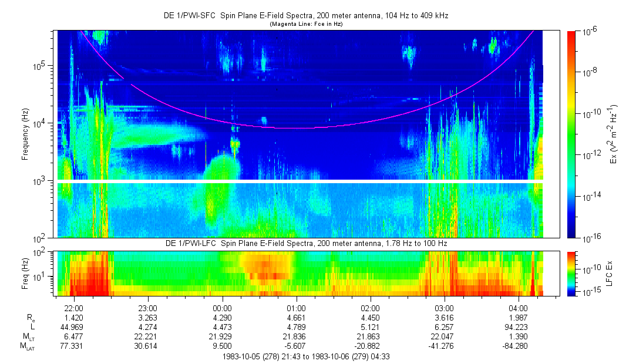Click the MLAT value -5.607

tap(295, 346)
